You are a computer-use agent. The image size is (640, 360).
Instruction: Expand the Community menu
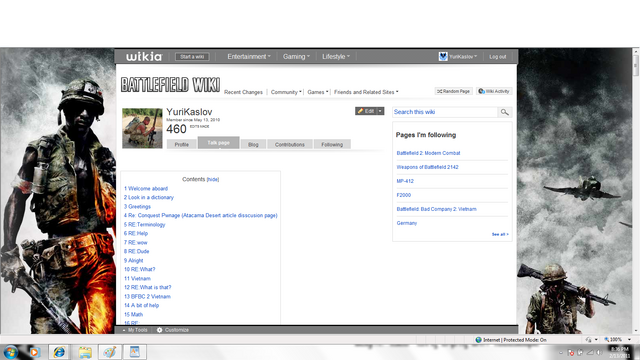(x=286, y=92)
